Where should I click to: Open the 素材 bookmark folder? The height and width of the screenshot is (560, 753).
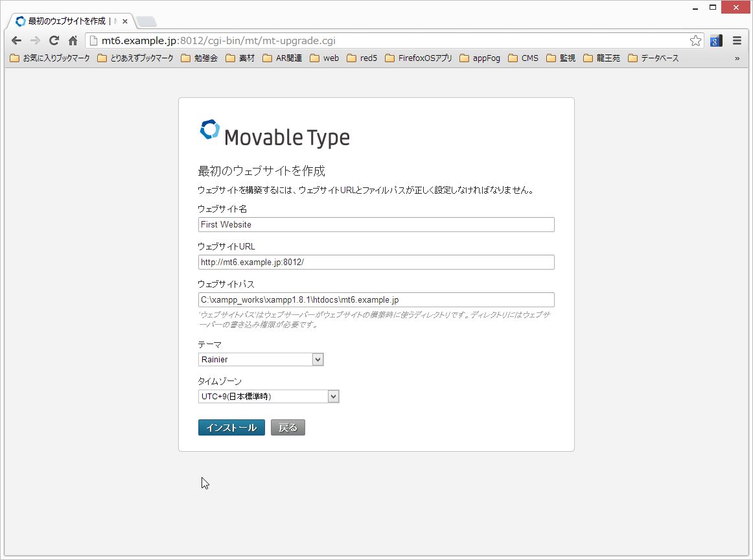click(240, 58)
